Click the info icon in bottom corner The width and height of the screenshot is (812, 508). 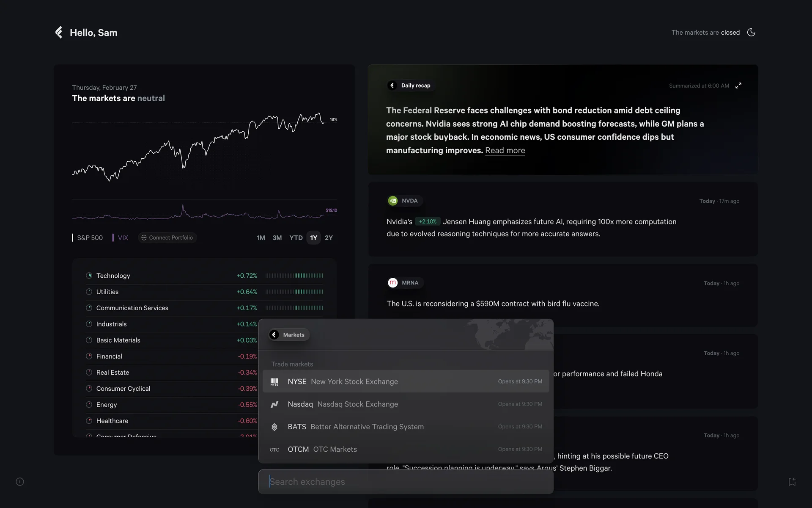(x=20, y=482)
